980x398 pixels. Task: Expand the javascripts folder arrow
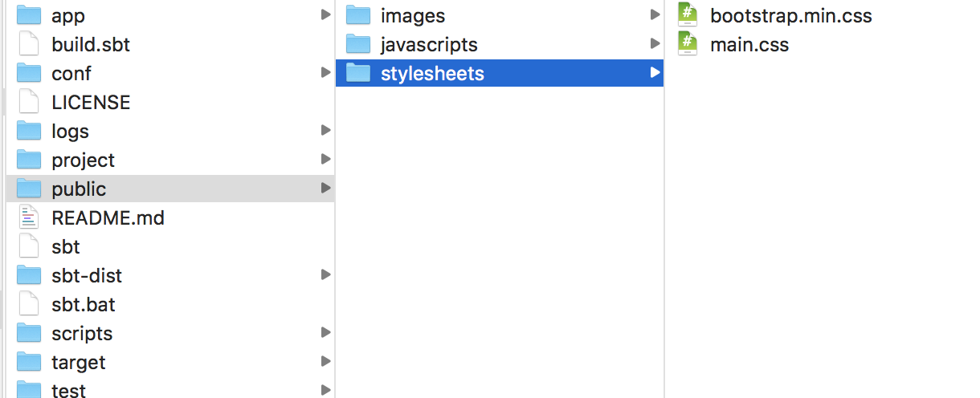[655, 43]
